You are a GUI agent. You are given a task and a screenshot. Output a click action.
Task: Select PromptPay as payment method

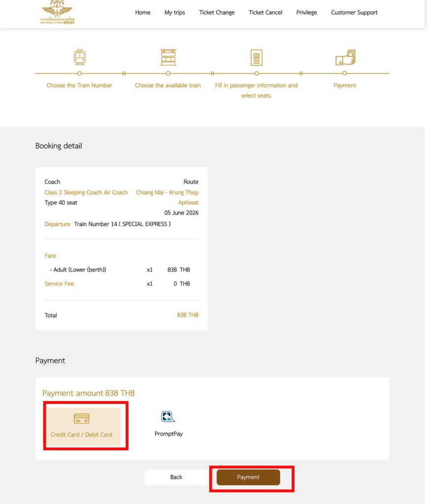point(168,424)
